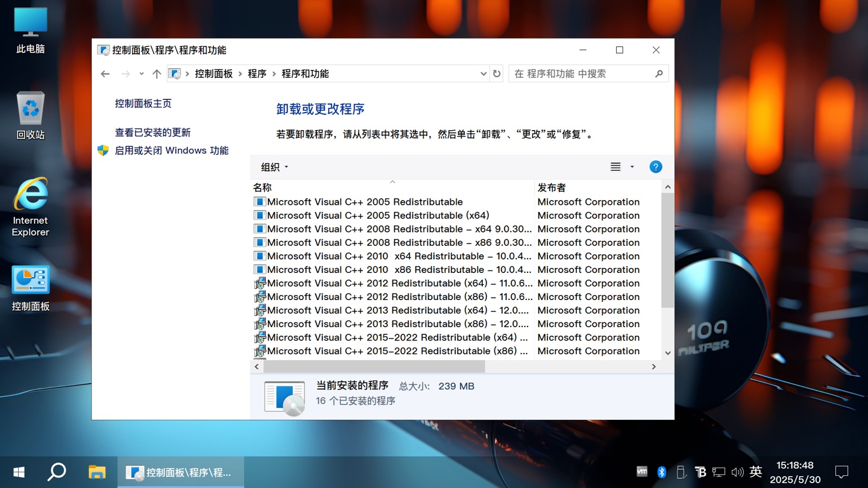Open the notification center icon
Viewport: 868px width, 488px height.
point(841,472)
